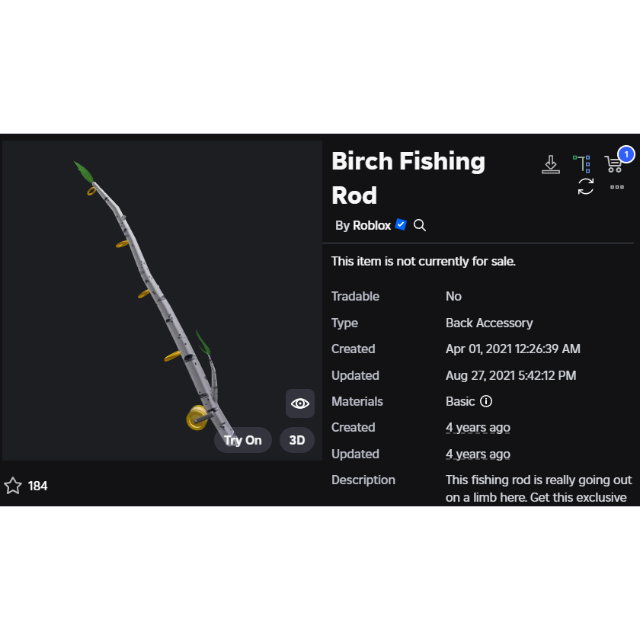Image resolution: width=640 pixels, height=640 pixels.
Task: Toggle the 3D view button
Action: click(297, 440)
